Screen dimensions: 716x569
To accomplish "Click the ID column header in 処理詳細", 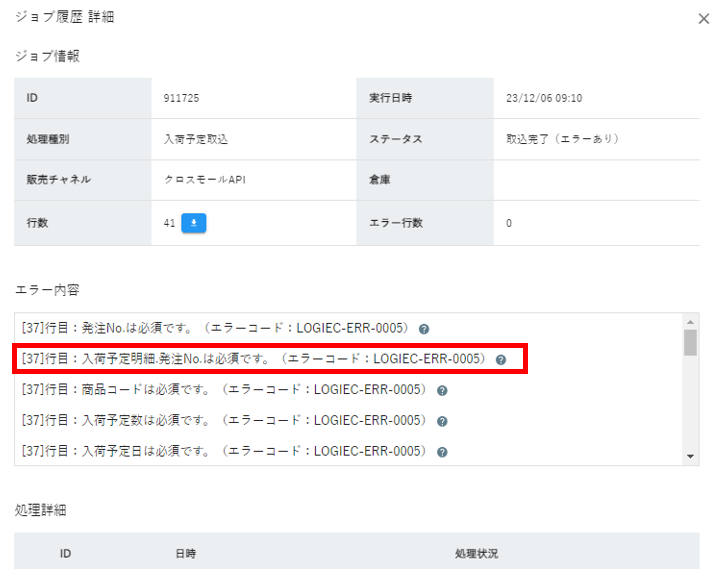I will [65, 553].
